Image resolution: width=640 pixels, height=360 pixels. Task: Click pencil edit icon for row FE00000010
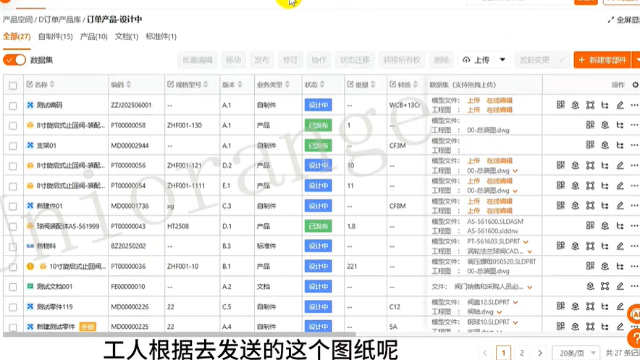pyautogui.click(x=620, y=286)
